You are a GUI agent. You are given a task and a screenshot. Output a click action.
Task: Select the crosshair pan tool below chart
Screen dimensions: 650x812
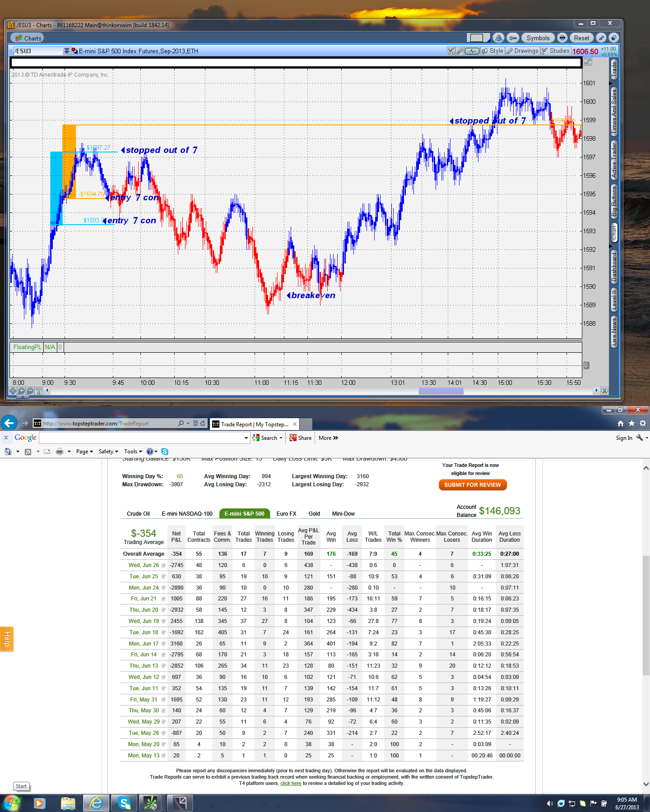click(x=13, y=391)
